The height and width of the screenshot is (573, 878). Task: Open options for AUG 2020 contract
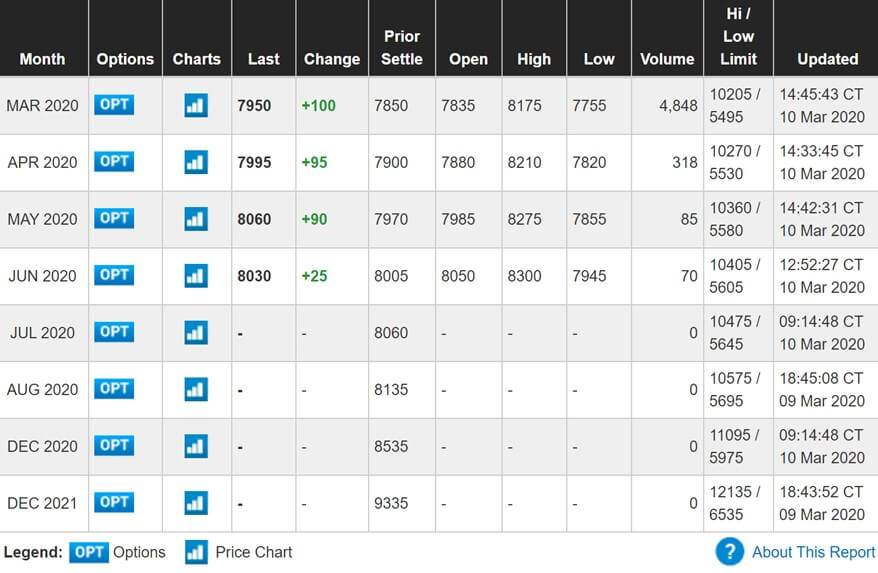coord(114,389)
